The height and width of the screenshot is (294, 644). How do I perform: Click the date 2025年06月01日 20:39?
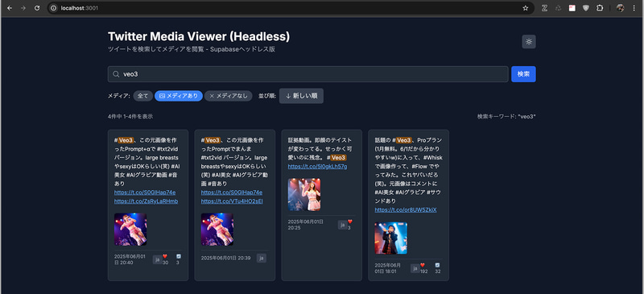pos(225,258)
